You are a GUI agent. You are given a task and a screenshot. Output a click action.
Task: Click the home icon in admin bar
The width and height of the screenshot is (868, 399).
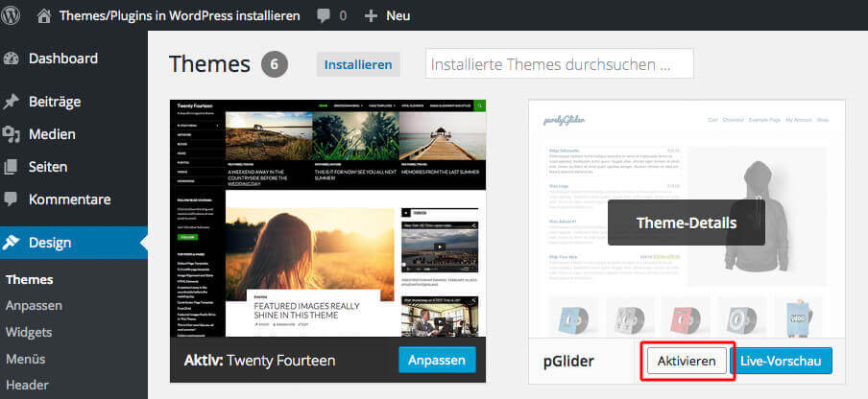(44, 15)
